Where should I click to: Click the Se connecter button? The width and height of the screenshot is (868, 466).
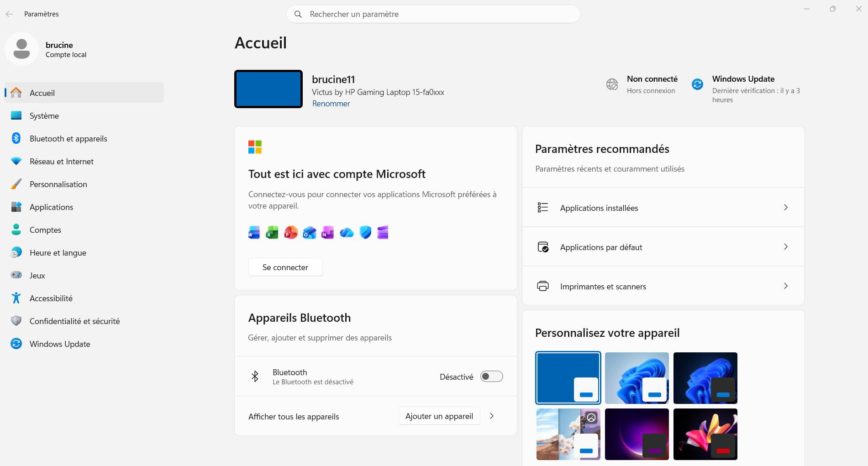(x=285, y=267)
